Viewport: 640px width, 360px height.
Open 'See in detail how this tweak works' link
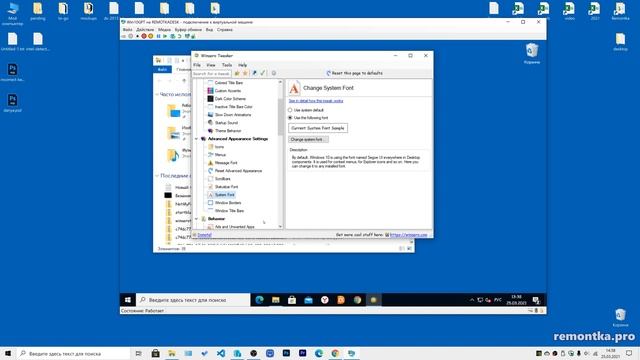click(316, 101)
